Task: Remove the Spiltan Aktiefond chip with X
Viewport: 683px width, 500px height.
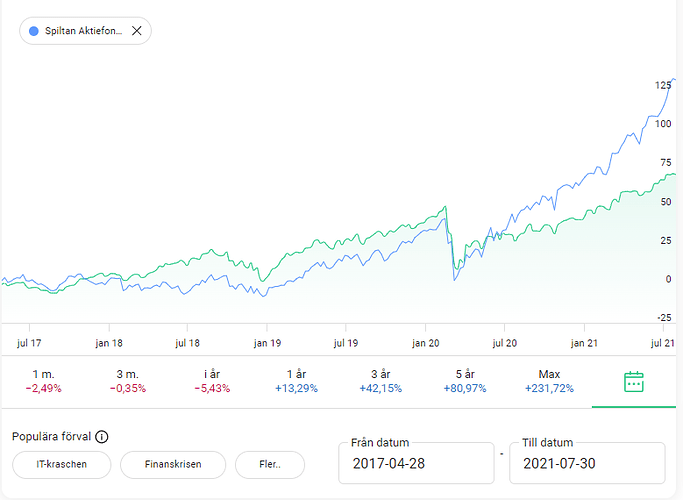Action: click(137, 31)
